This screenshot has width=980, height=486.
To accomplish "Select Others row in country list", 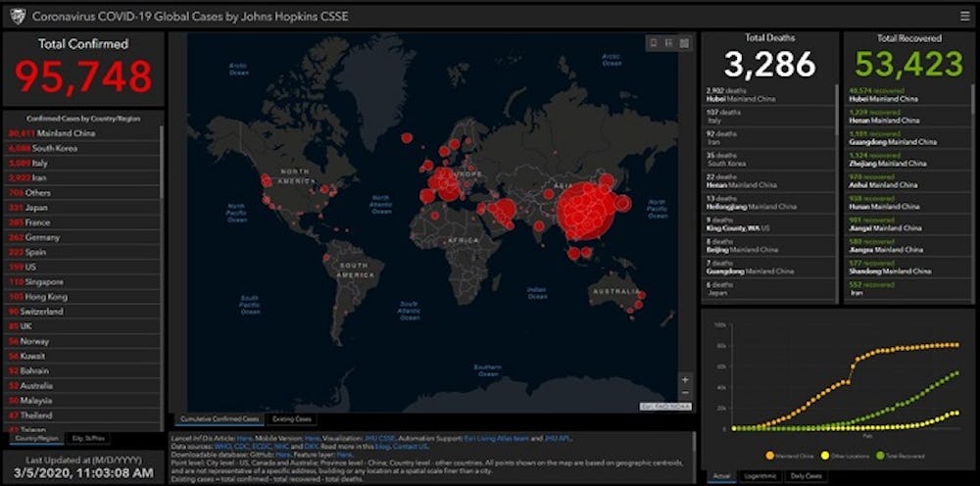I will pos(82,193).
